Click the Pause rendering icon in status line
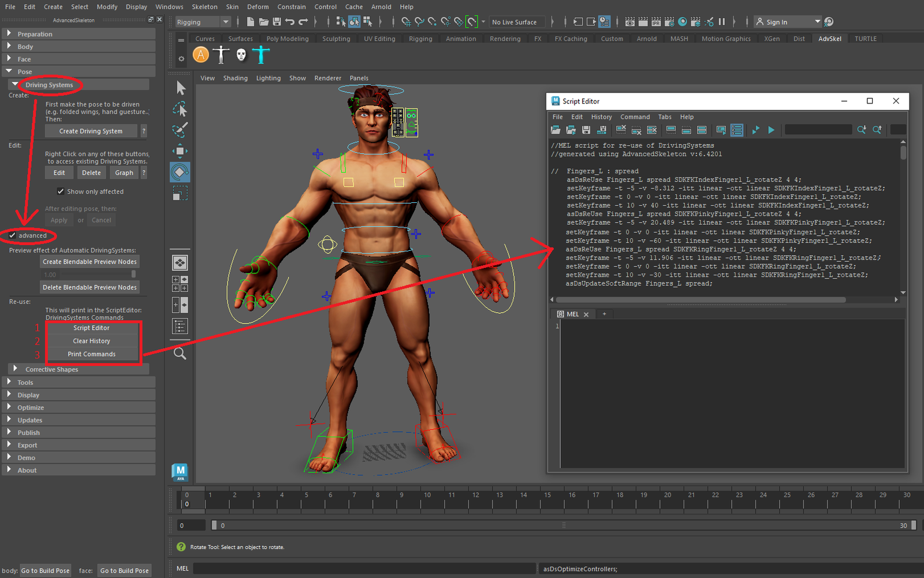This screenshot has width=924, height=578. coord(722,22)
